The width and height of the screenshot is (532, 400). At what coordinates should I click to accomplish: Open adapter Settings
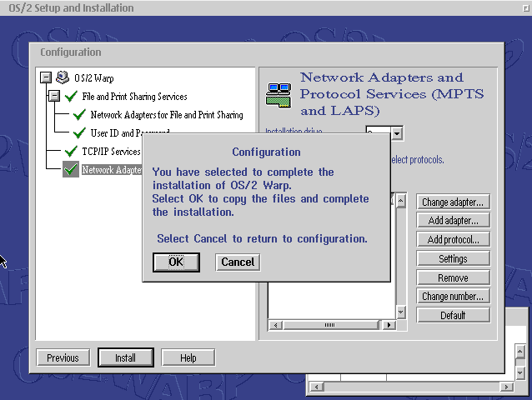(x=453, y=258)
